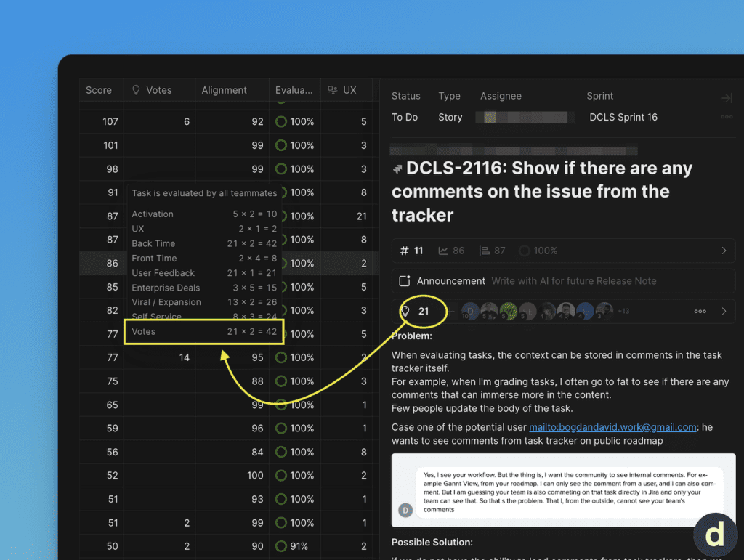
Task: Expand the score summary row chevron
Action: (724, 251)
